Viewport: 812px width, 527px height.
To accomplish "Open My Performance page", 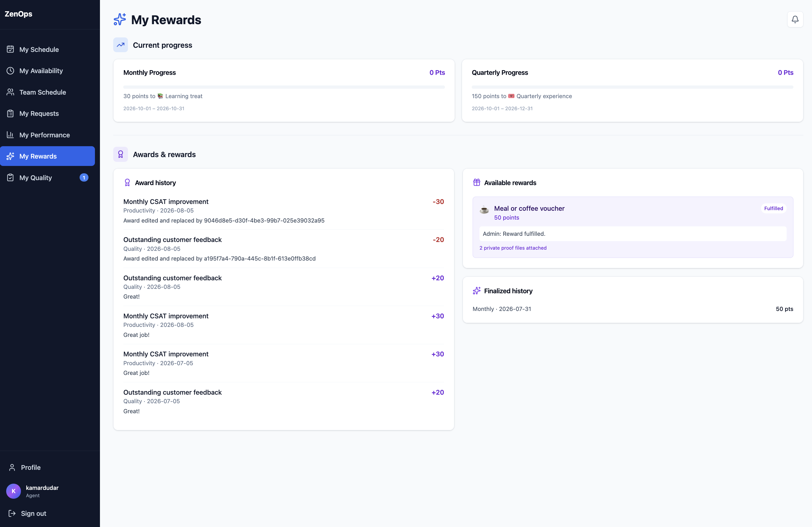I will click(47, 135).
